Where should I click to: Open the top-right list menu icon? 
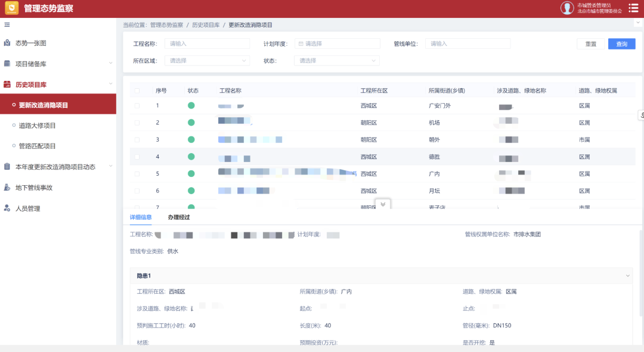click(x=633, y=8)
